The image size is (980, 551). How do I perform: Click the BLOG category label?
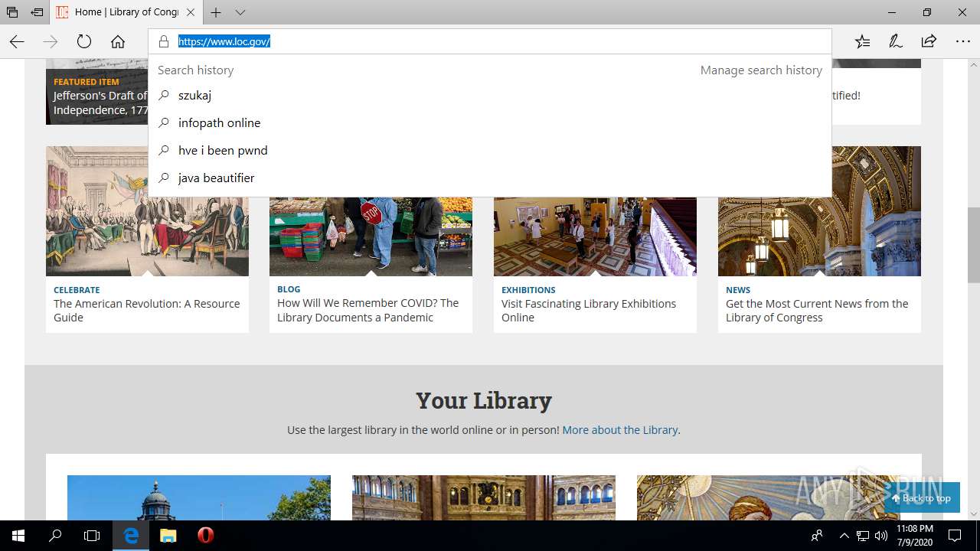pos(289,289)
